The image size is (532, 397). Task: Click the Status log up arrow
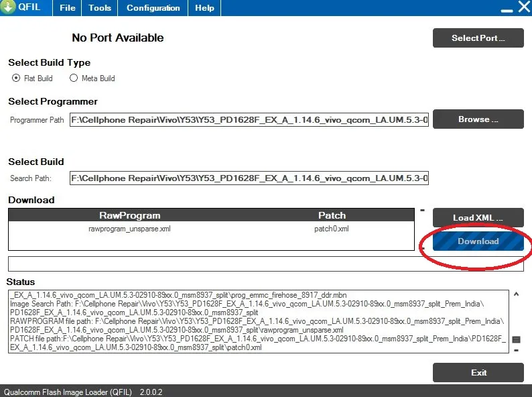pos(516,294)
